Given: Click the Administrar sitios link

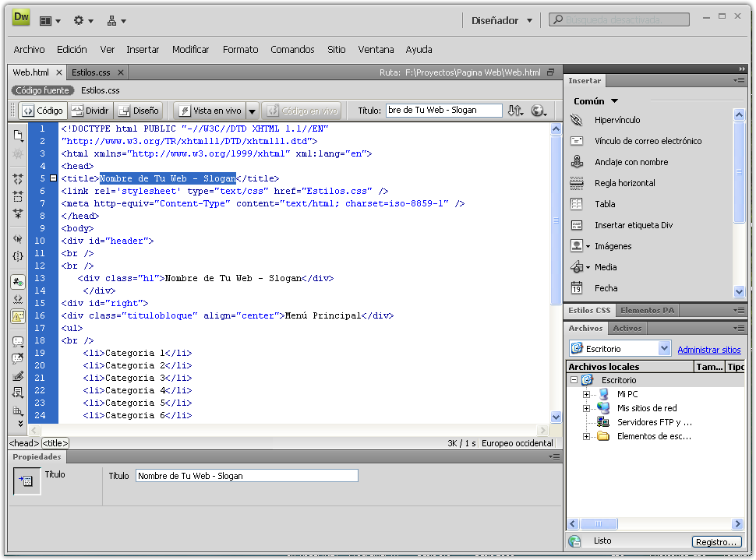Looking at the screenshot, I should click(x=708, y=350).
